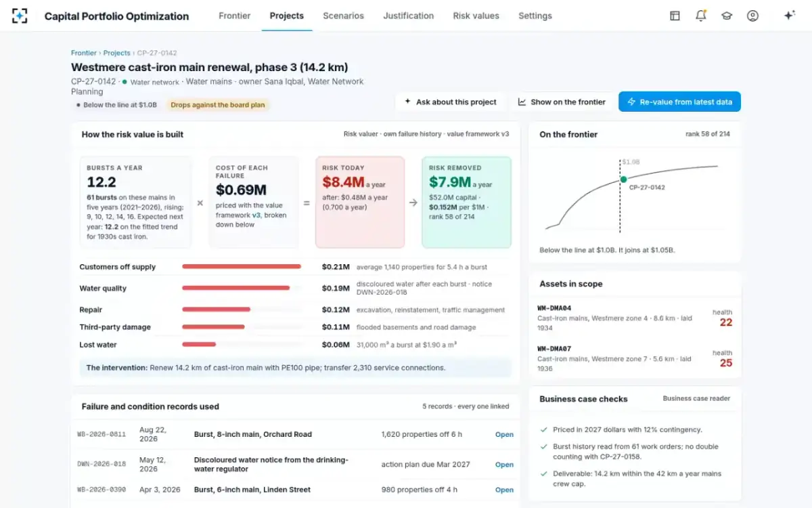Open the learning graduation cap icon
This screenshot has height=508, width=812.
pos(727,16)
